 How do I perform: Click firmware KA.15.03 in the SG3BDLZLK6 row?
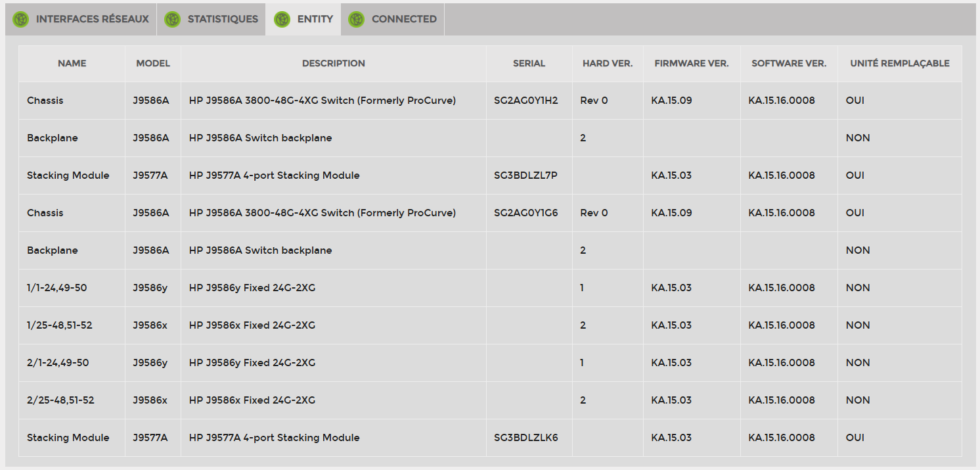(x=671, y=438)
